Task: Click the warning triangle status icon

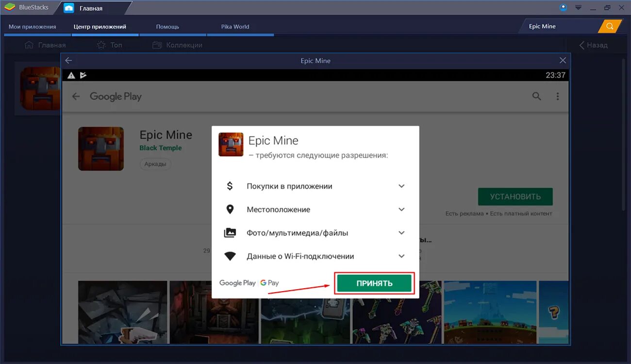Action: click(x=71, y=75)
